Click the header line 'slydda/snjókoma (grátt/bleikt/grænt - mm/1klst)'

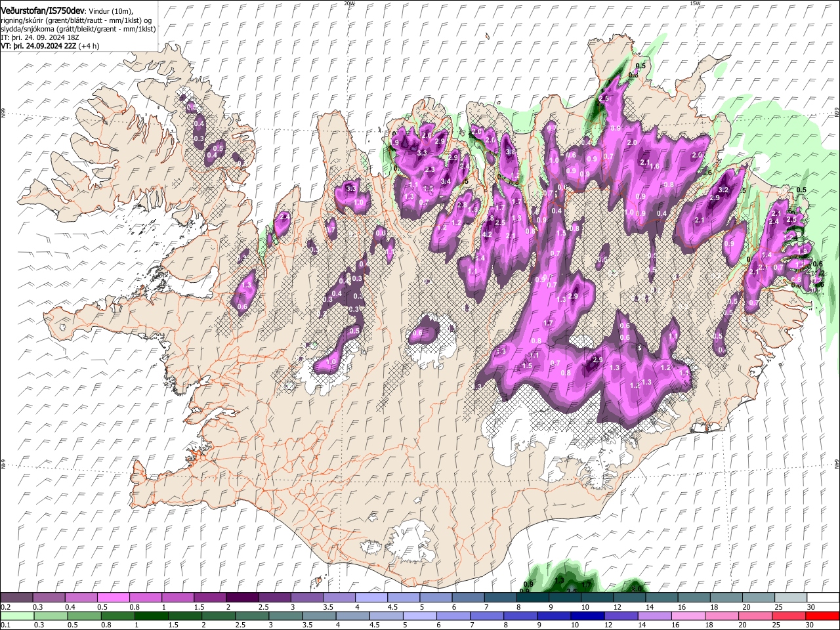[78, 29]
